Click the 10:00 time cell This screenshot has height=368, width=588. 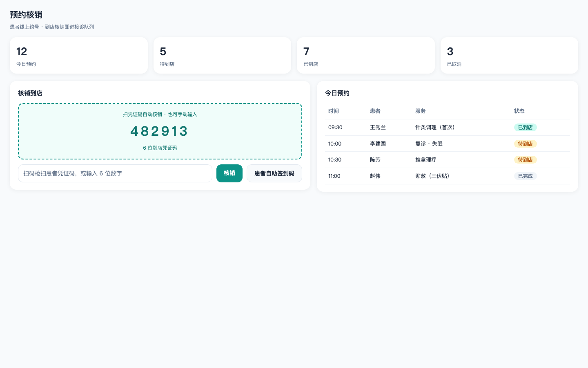[335, 144]
